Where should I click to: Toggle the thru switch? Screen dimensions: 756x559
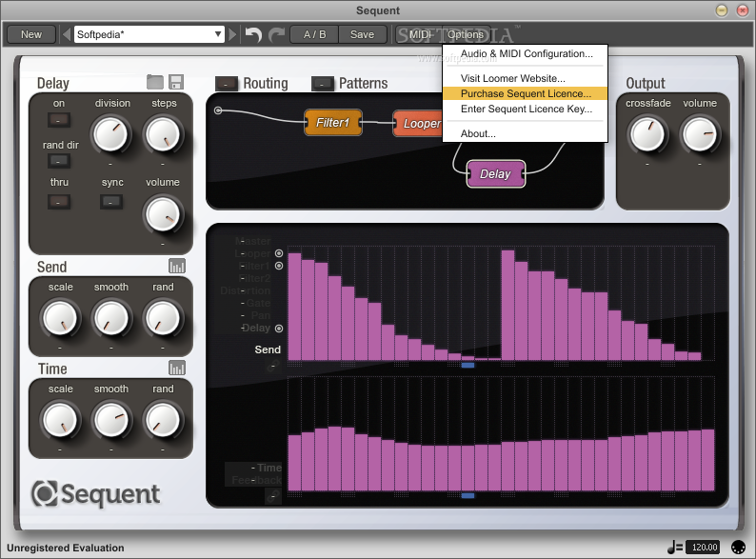pos(59,202)
